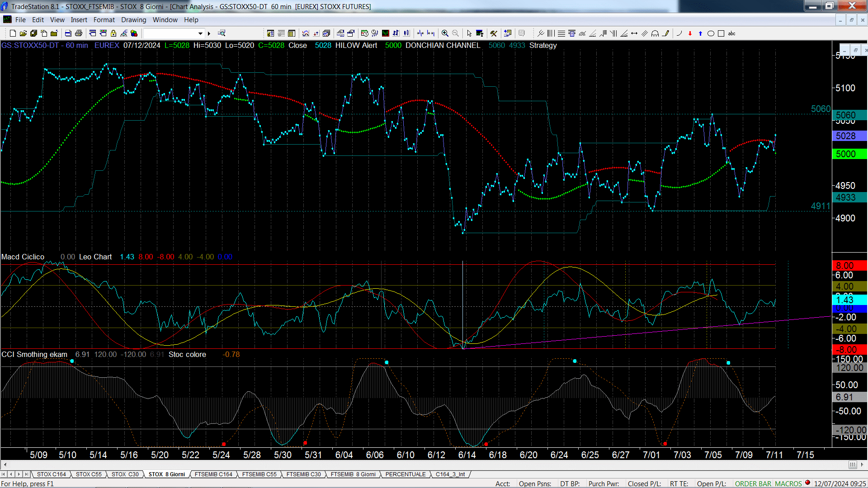Switch to FTSEMIB C164 tab
The width and height of the screenshot is (868, 488).
213,474
